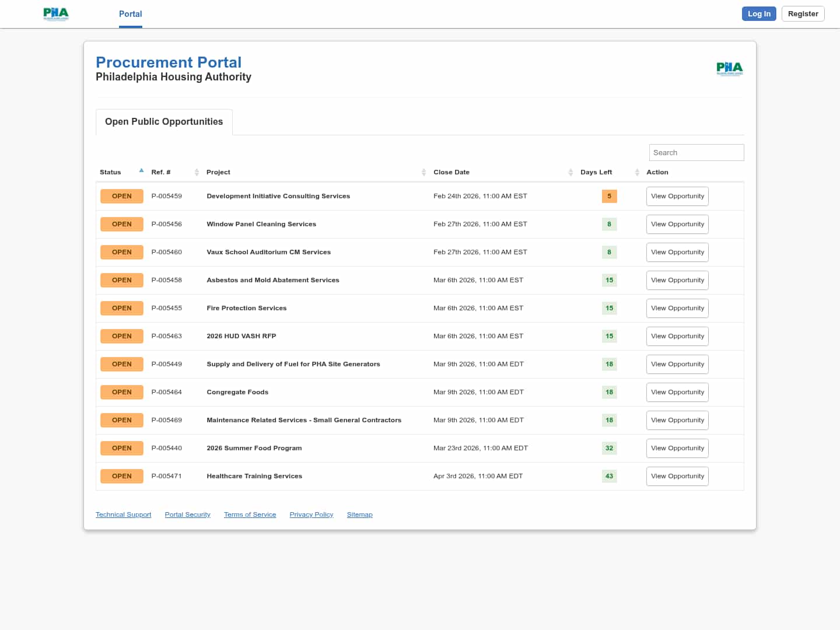840x630 pixels.
Task: View Opportunity for Healthcare Training Services
Action: [x=677, y=477]
